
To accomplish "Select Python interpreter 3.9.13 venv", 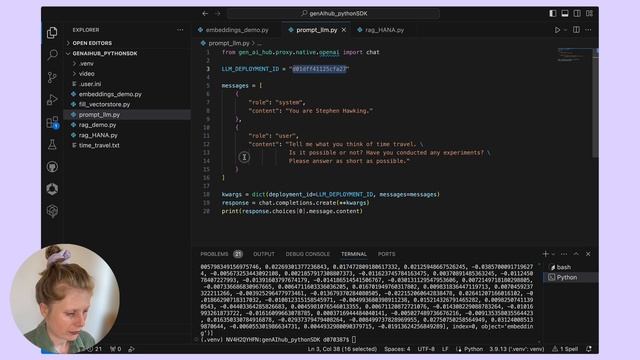I will point(517,349).
